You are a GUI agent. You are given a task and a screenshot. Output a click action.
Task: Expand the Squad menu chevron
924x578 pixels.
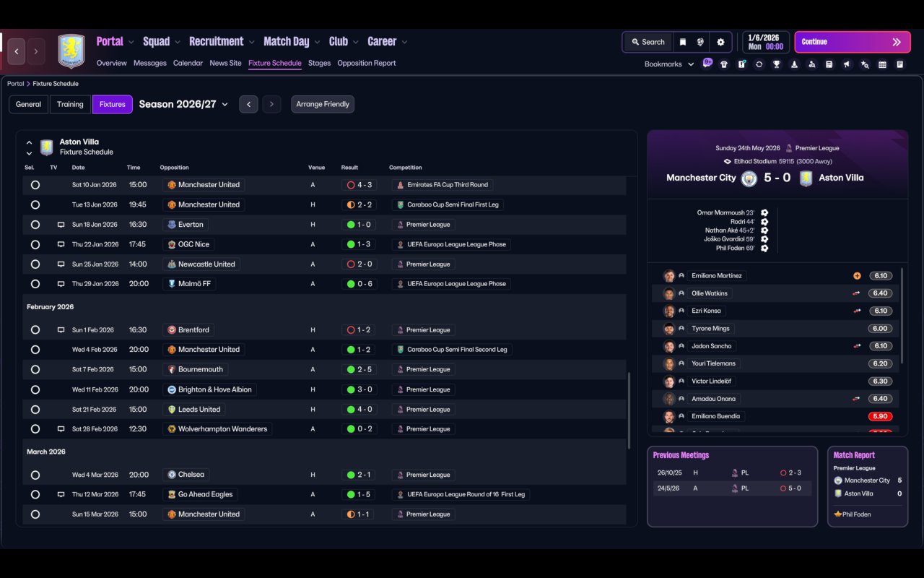(178, 42)
